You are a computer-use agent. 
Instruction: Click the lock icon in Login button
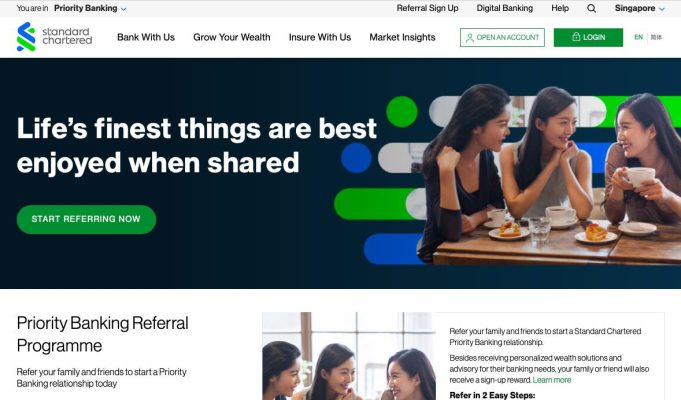click(576, 36)
